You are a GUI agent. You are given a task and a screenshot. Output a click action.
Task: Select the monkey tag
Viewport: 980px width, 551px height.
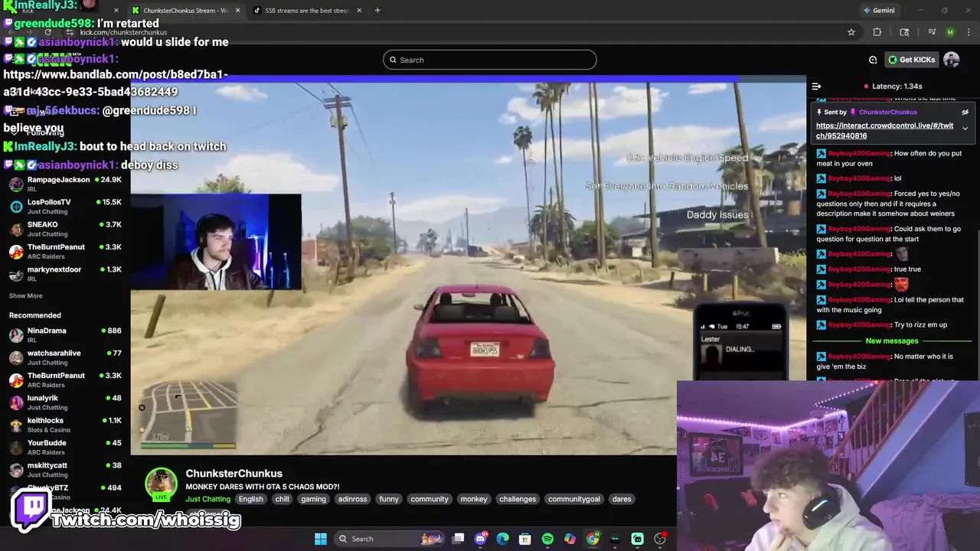coord(474,499)
